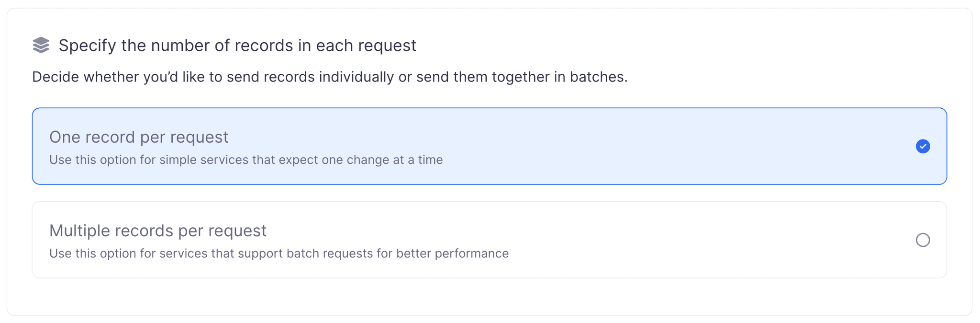
Task: Click the bottom layer shape in the stack icon
Action: tap(41, 50)
